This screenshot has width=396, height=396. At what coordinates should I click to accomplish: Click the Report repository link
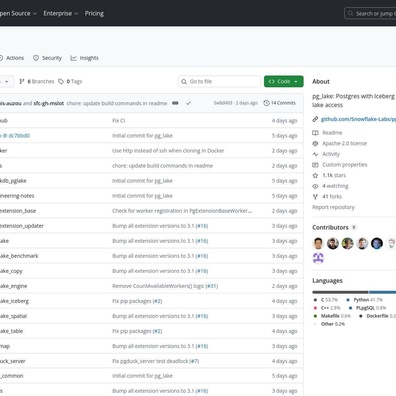(333, 207)
